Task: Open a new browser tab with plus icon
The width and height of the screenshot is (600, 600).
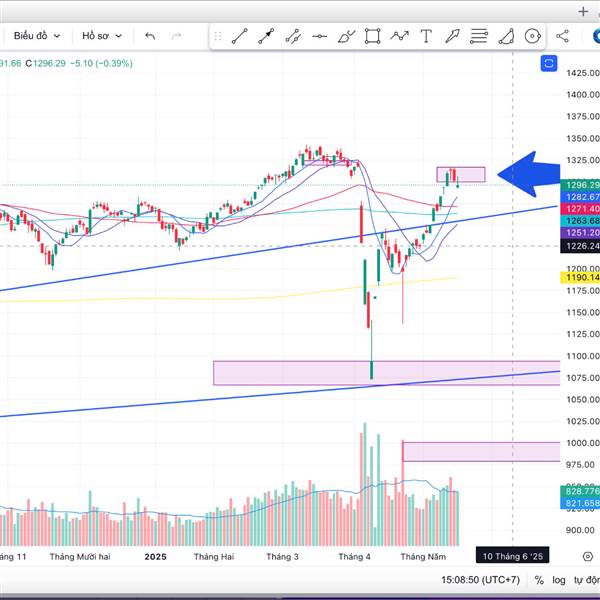Action: [583, 12]
